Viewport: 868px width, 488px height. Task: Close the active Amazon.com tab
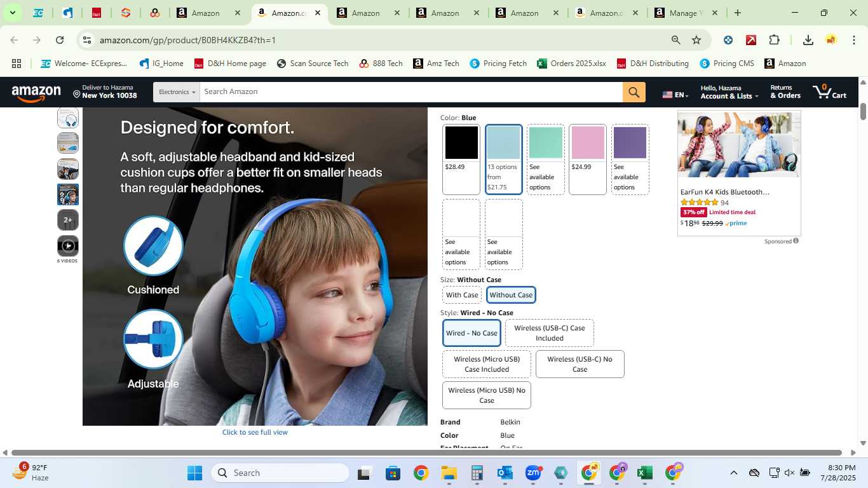coord(318,13)
